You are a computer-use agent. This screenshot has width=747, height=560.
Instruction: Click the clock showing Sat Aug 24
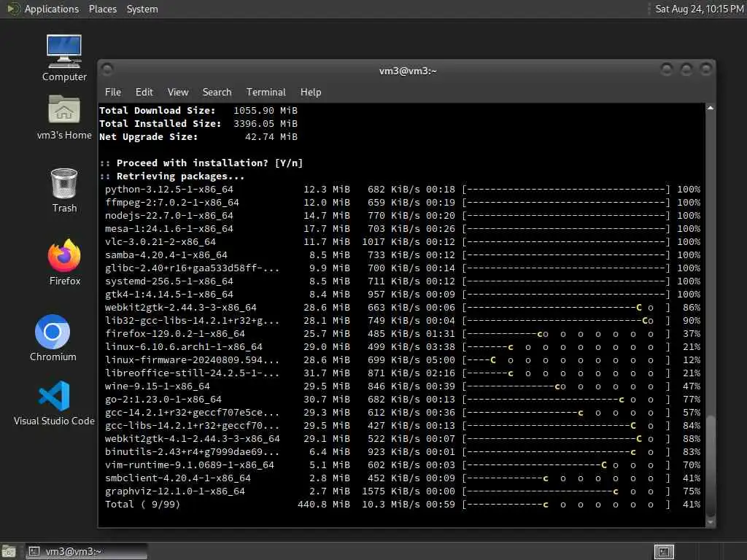tap(699, 9)
